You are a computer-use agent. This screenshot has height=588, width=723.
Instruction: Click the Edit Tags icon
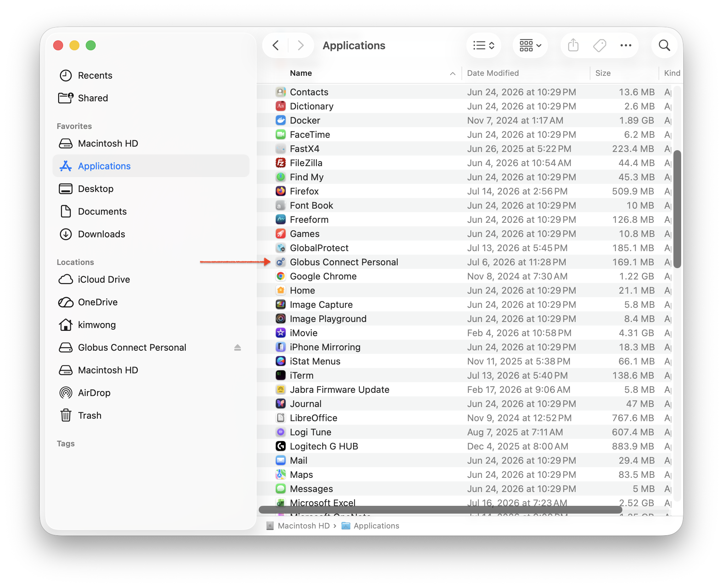tap(599, 45)
